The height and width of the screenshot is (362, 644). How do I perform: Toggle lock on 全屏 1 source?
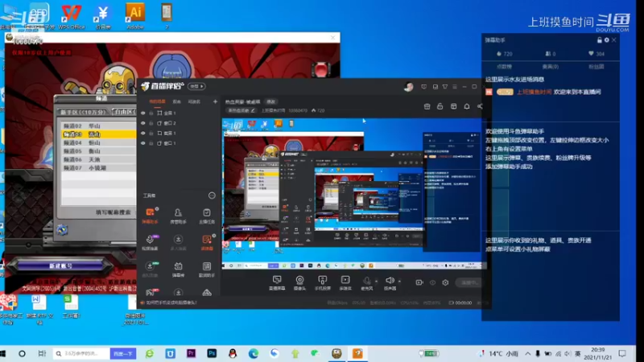point(151,113)
